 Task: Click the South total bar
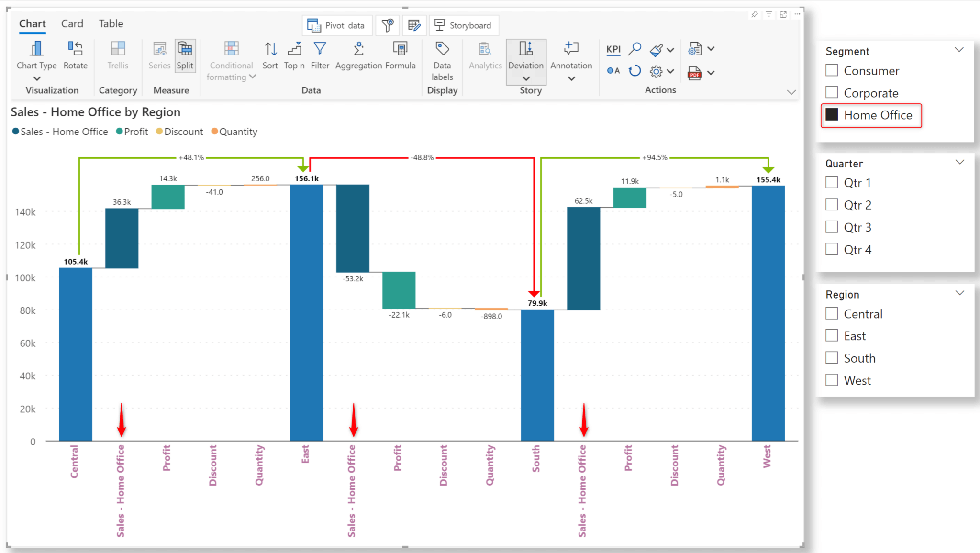coord(537,375)
